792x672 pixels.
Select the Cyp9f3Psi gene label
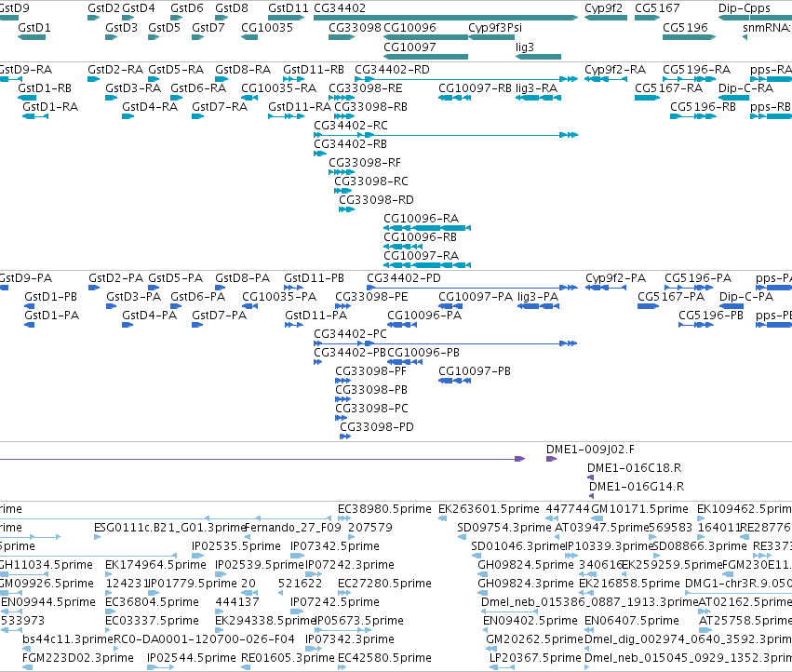[x=495, y=28]
